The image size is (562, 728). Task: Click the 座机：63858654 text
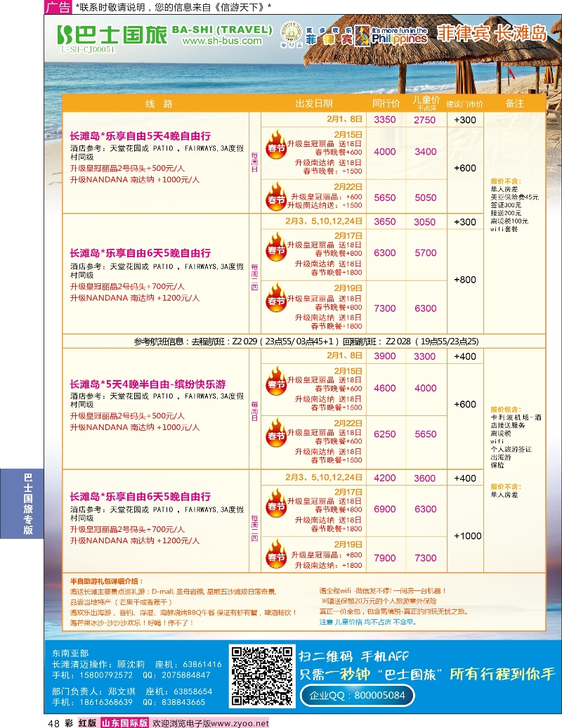[x=178, y=691]
